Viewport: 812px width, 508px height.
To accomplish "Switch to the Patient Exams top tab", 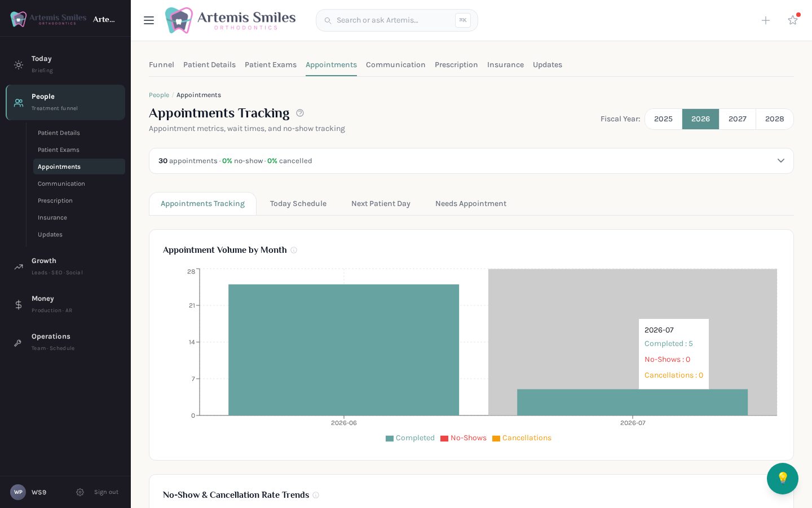I will (271, 65).
